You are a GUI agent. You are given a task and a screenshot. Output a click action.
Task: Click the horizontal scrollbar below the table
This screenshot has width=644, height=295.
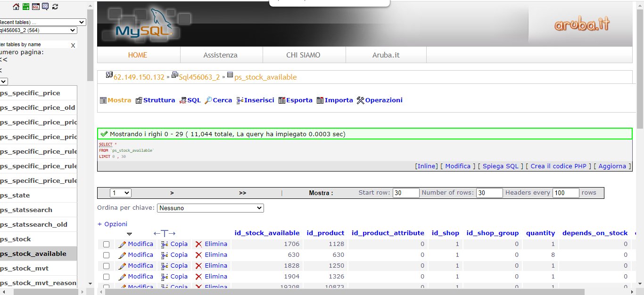(344, 292)
